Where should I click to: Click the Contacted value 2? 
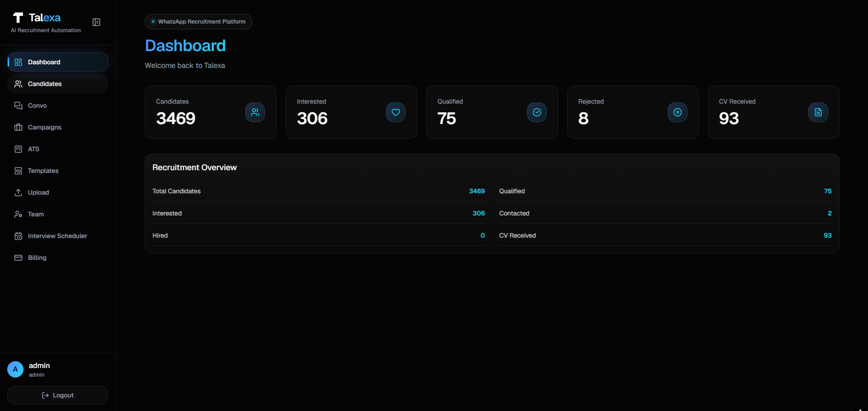(830, 213)
